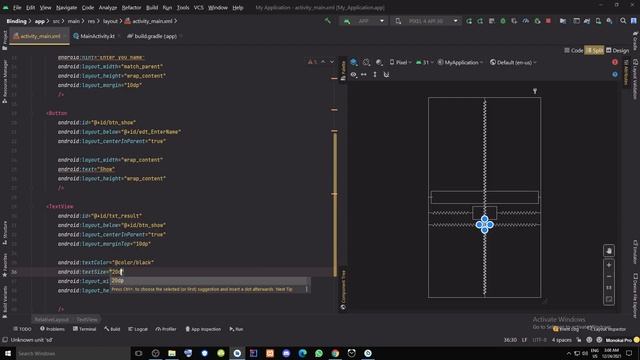Image resolution: width=640 pixels, height=360 pixels.
Task: Click the LF line separator status entry
Action: click(x=524, y=340)
